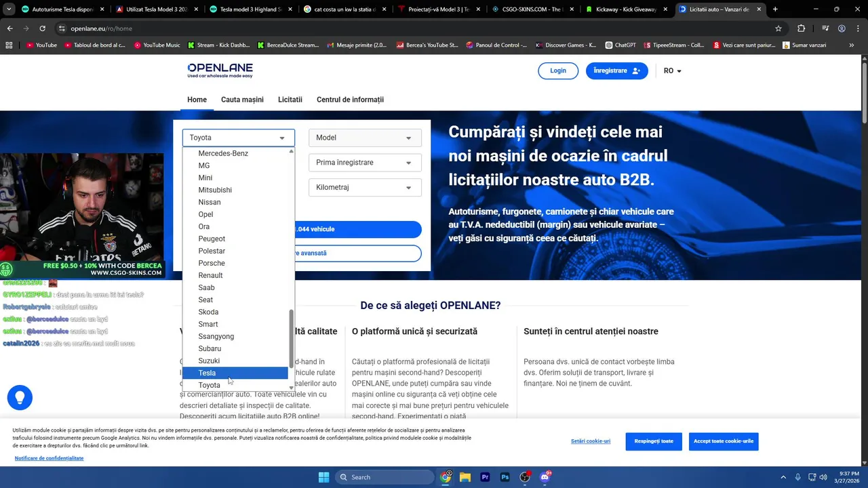Go back with the browser back arrow
Screen dimensions: 868x488
[x=9, y=28]
